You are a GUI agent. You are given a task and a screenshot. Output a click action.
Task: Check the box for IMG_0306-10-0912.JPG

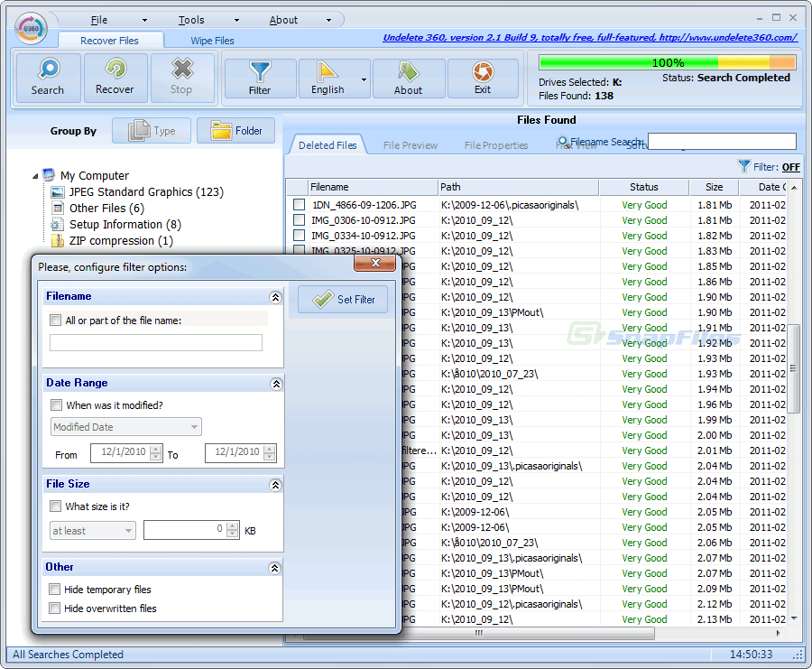(299, 220)
